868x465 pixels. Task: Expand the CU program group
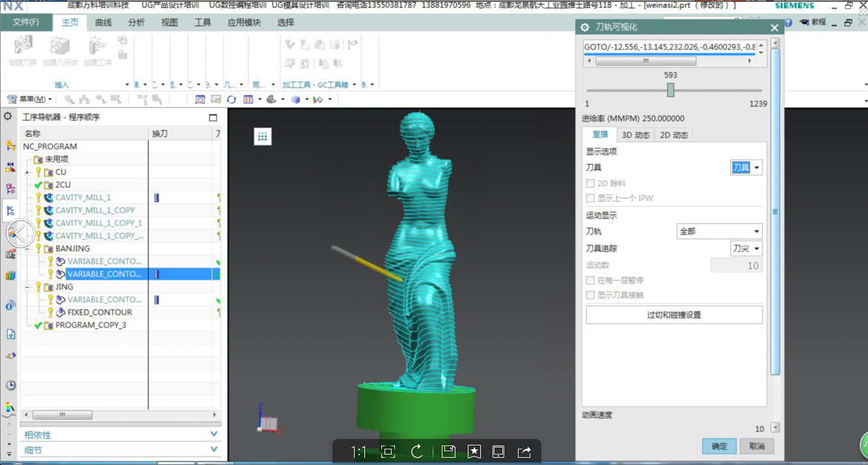click(27, 172)
